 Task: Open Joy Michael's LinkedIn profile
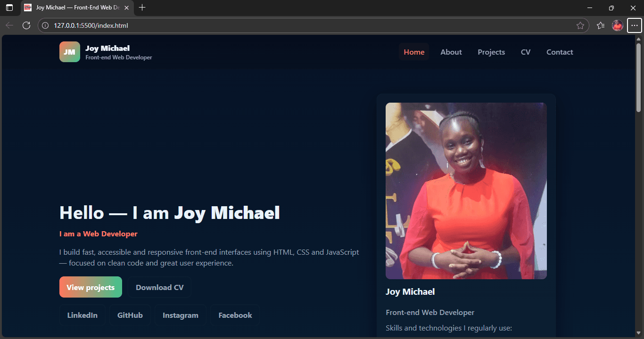[82, 315]
